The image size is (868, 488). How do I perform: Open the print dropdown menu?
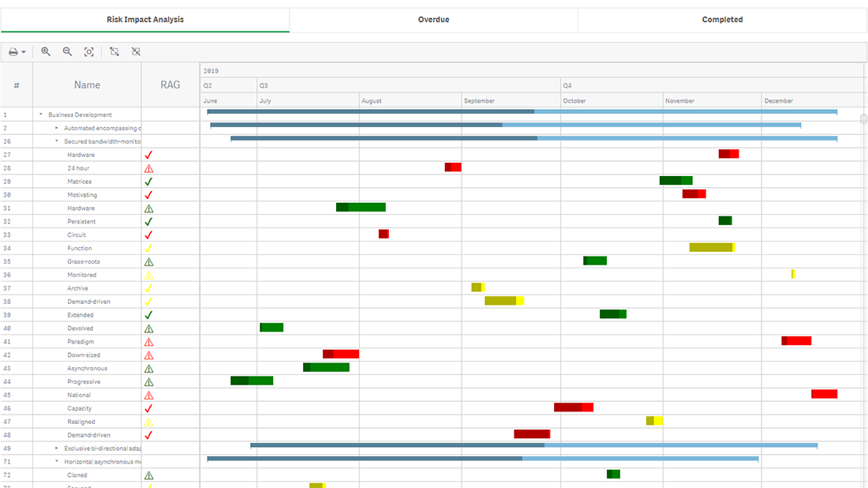pos(17,52)
